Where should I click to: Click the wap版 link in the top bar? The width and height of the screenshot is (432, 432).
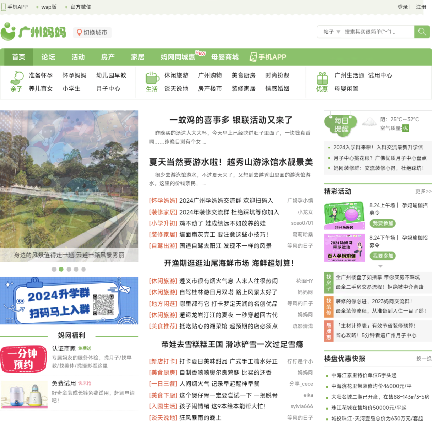[x=49, y=7]
